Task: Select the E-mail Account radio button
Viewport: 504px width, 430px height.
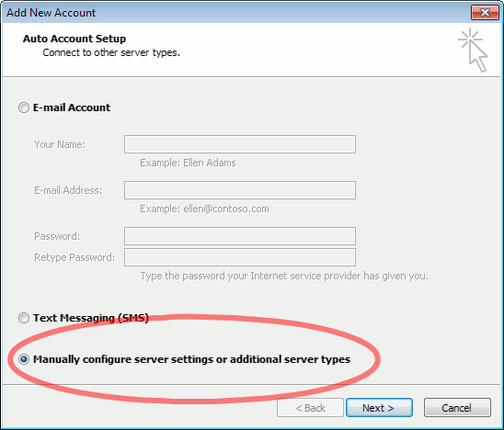Action: (x=24, y=107)
